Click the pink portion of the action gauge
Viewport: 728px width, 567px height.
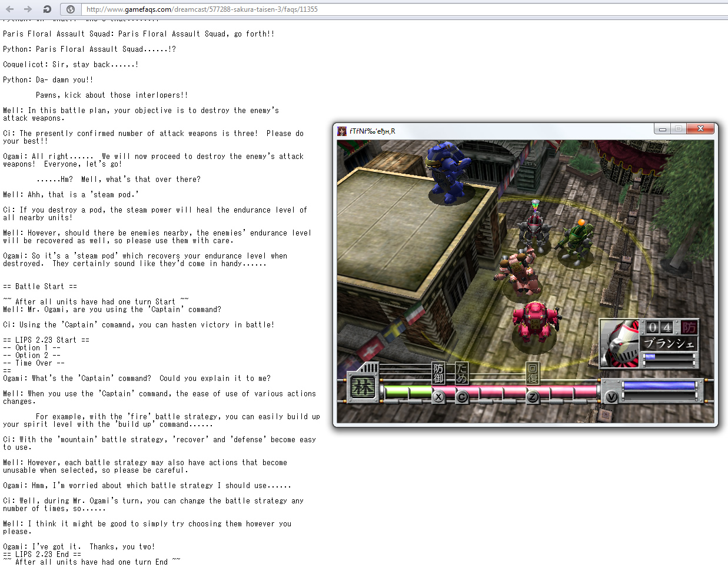click(515, 391)
